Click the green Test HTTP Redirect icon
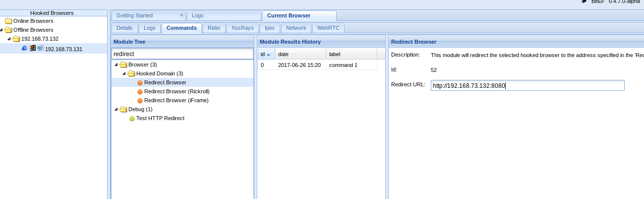Image resolution: width=644 pixels, height=199 pixels. pos(132,119)
